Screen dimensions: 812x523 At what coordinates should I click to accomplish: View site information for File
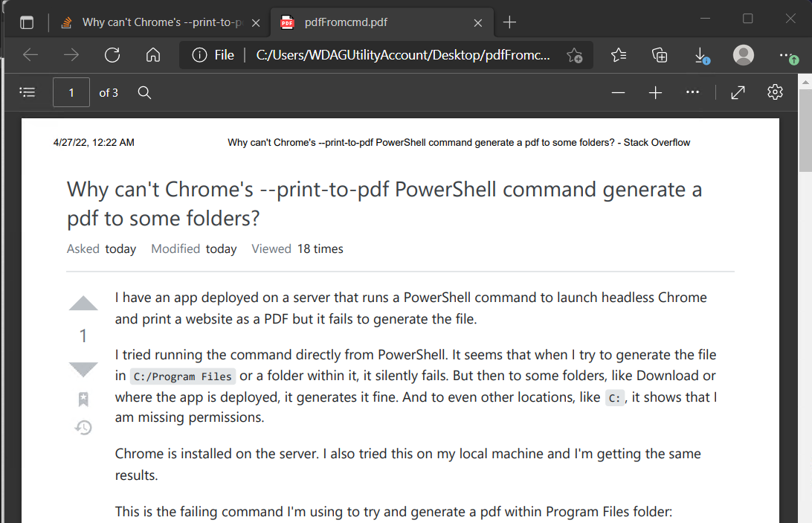pos(213,55)
